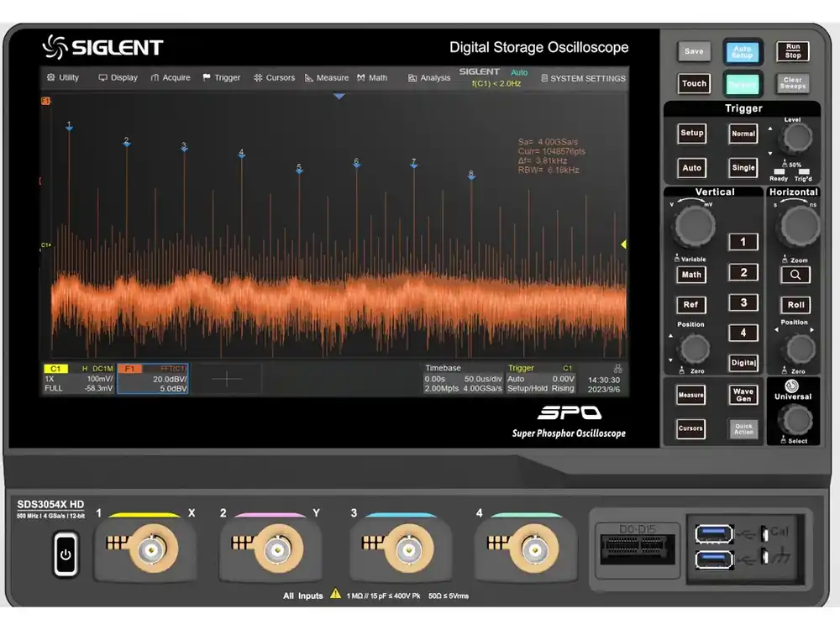Select peak marker 8
Image resolution: width=840 pixels, height=630 pixels.
click(471, 176)
